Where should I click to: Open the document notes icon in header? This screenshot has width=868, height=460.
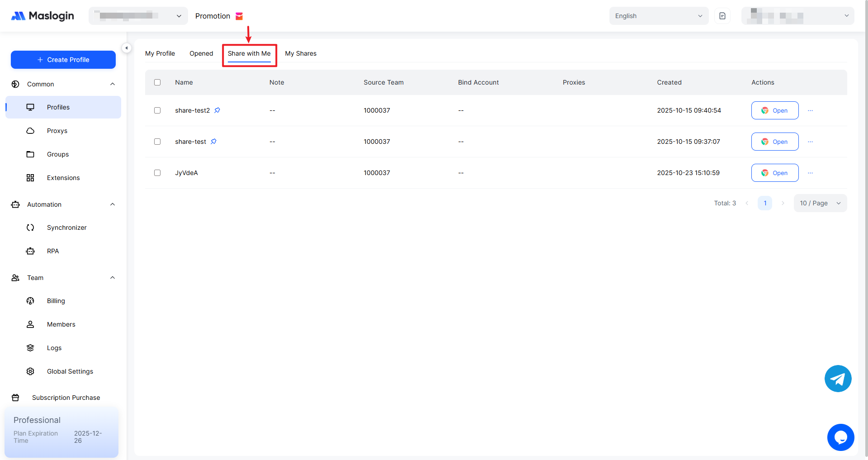coord(722,16)
